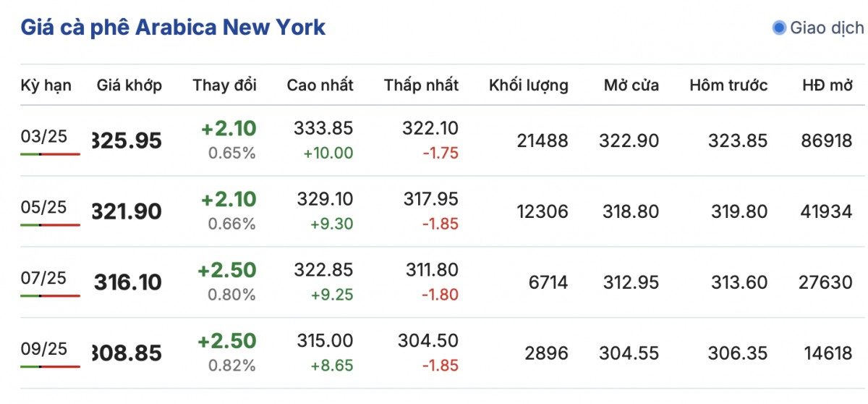Click the 09/25 price range bar
The image size is (868, 404).
(50, 366)
